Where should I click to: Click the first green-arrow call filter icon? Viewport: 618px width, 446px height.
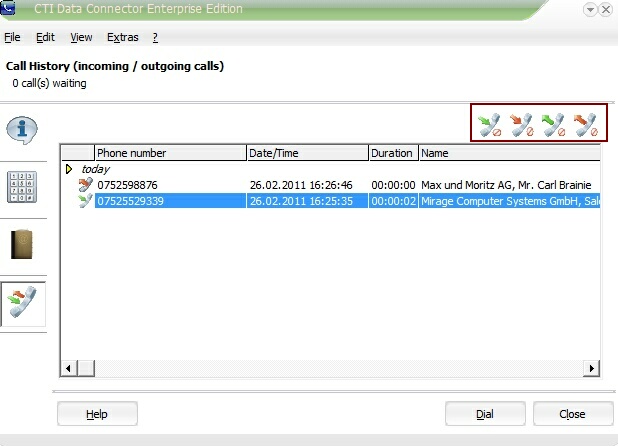[x=490, y=125]
